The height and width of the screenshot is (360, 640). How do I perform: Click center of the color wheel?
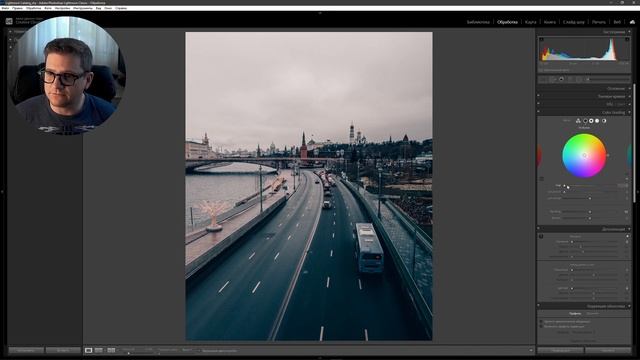pyautogui.click(x=584, y=156)
